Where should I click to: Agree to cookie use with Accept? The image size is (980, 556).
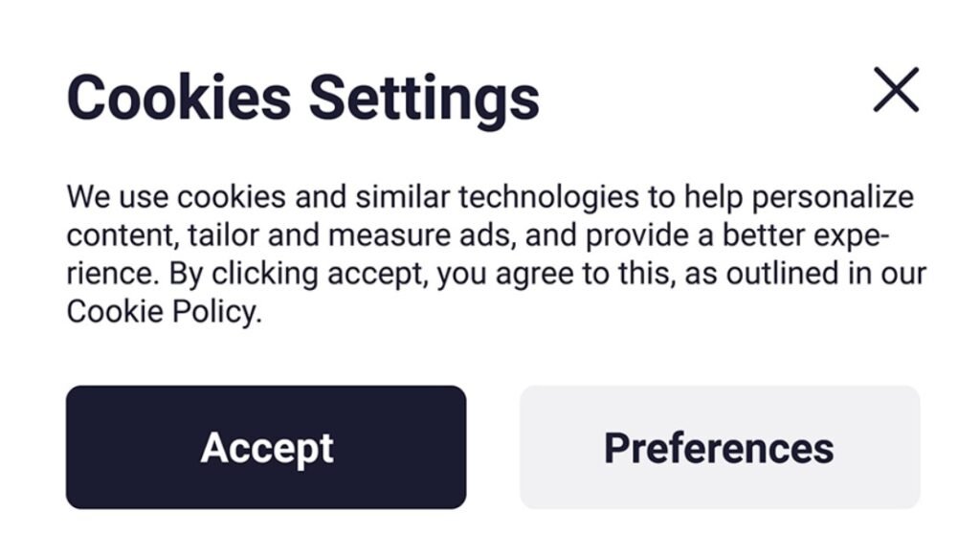click(266, 447)
